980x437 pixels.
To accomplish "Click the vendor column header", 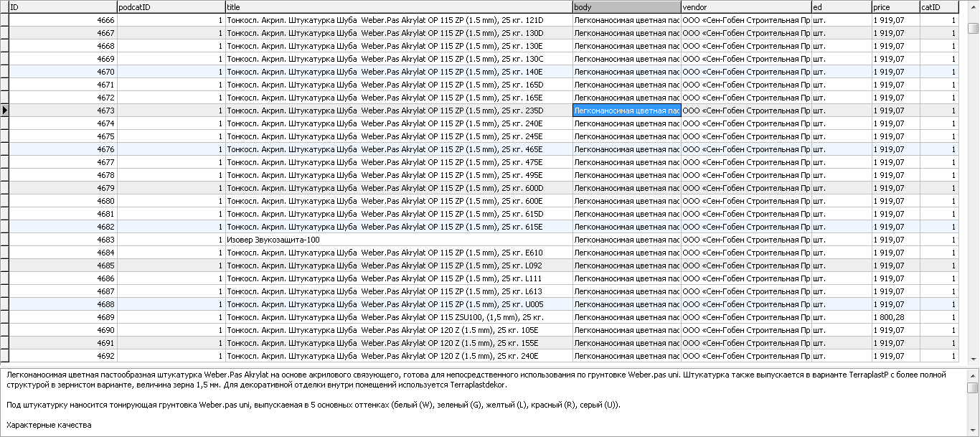I will point(746,7).
